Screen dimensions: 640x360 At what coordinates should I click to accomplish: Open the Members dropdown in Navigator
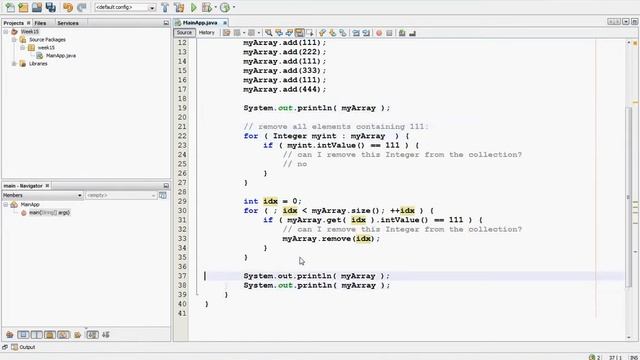point(42,196)
